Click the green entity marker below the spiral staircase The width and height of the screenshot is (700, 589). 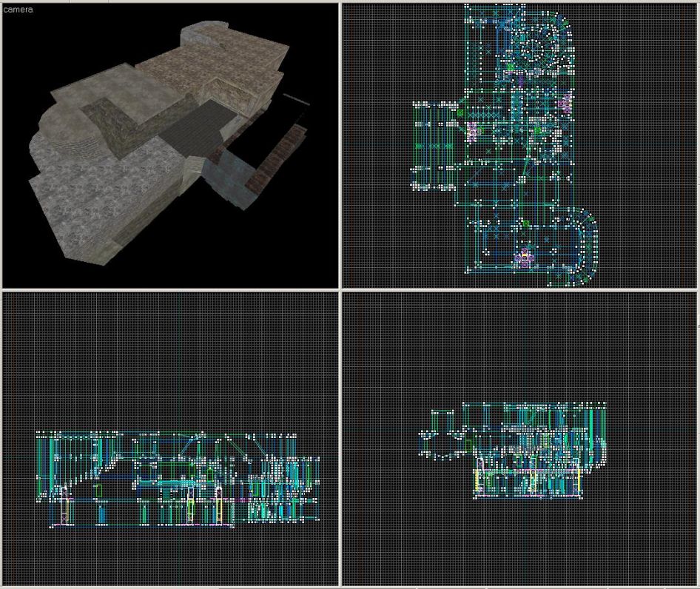coord(511,68)
